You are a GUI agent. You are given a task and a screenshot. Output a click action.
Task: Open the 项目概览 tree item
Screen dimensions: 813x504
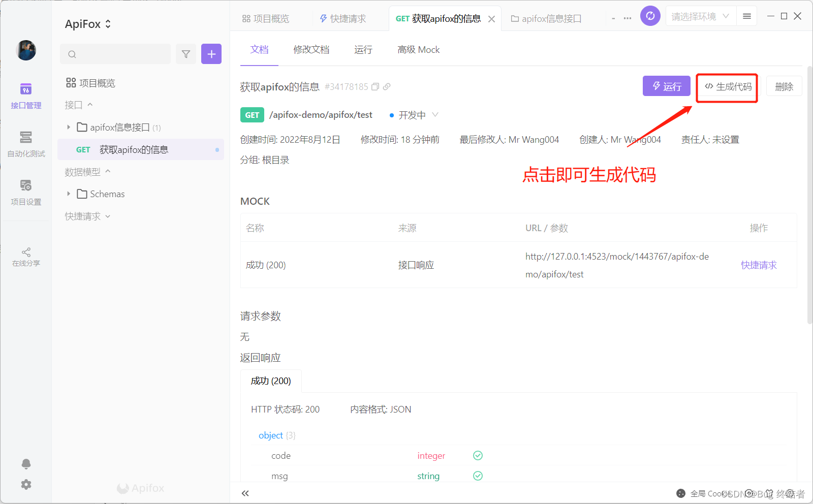pos(91,83)
